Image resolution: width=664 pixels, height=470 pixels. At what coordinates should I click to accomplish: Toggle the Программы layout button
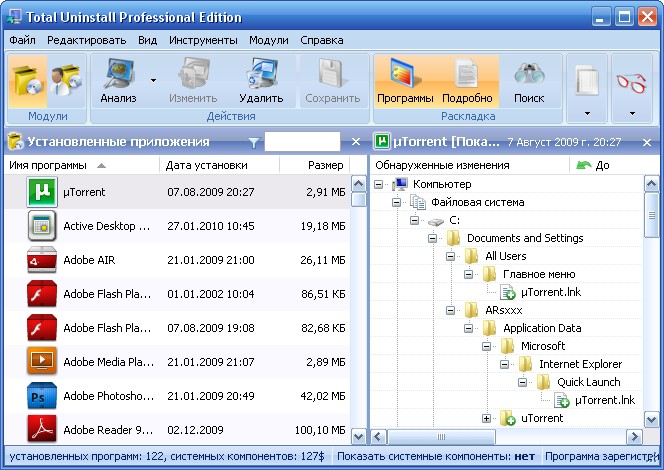tap(405, 80)
